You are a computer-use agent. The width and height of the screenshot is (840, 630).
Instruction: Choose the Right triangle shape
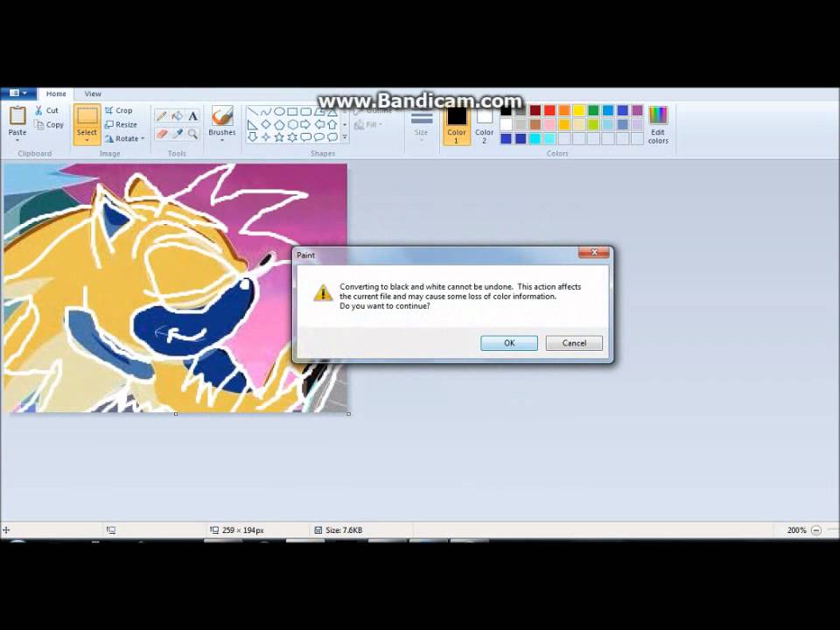tap(252, 124)
